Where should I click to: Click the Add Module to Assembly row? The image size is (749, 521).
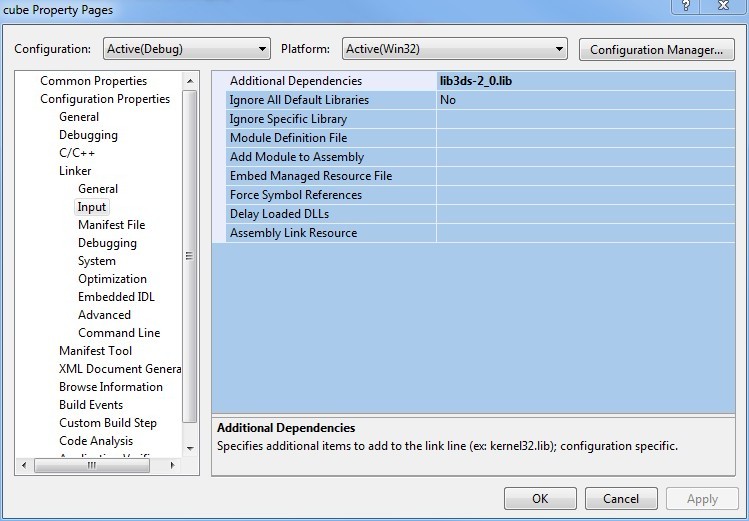473,157
